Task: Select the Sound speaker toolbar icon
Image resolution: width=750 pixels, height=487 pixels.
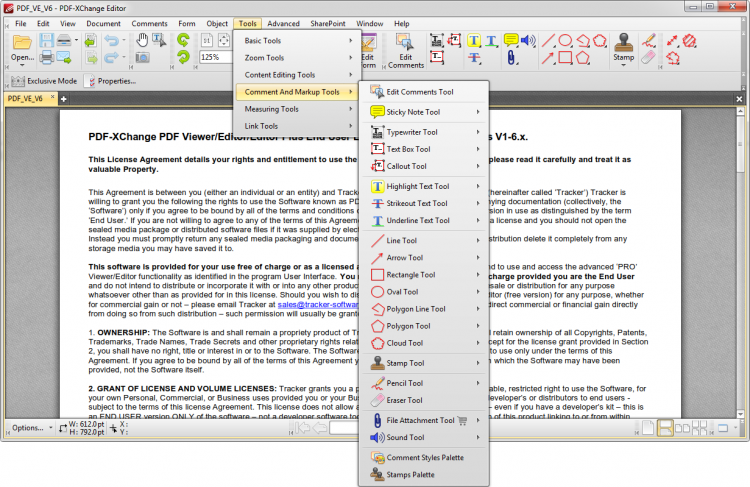Action: [x=528, y=40]
